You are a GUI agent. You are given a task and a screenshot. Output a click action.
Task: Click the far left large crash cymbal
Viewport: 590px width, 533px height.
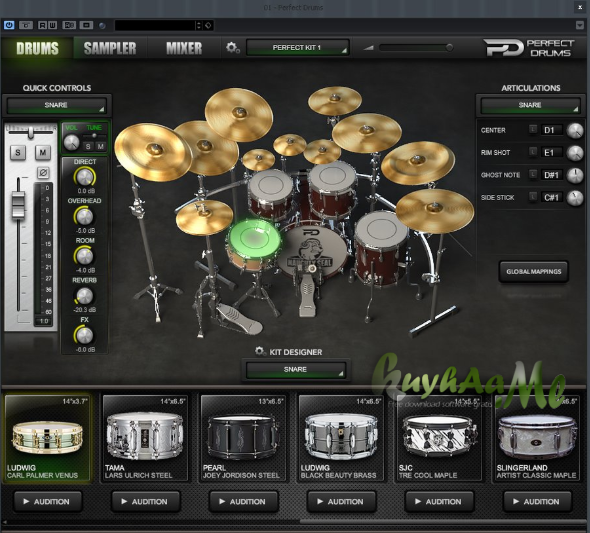click(153, 152)
